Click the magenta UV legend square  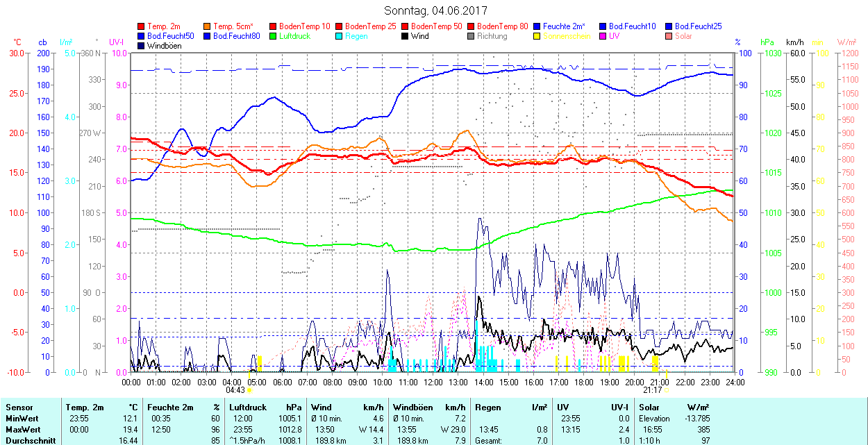pyautogui.click(x=603, y=36)
